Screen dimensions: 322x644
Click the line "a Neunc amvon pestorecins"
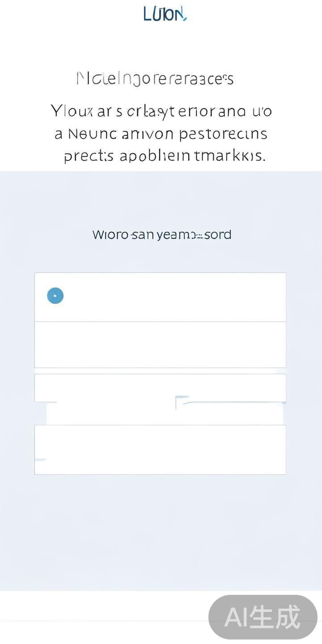click(x=161, y=133)
